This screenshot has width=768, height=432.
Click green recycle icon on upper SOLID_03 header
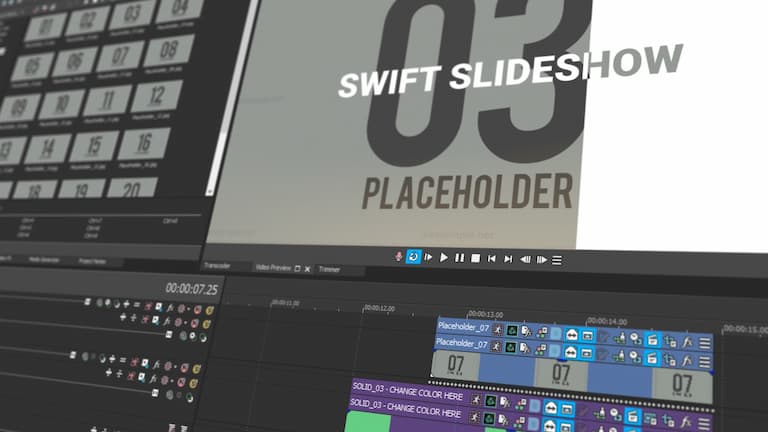point(490,401)
